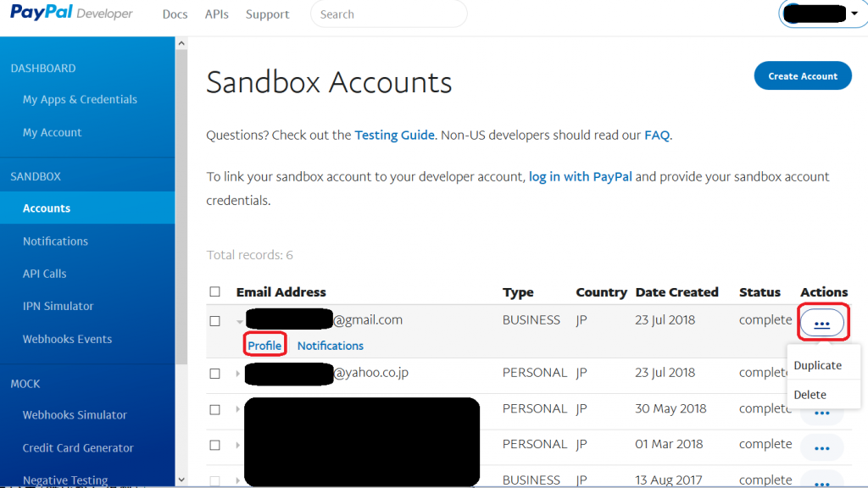Click the sidebar vertical scrollbar

pos(181,212)
